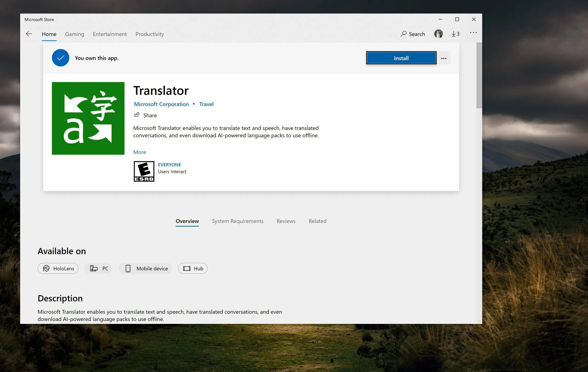Open the Reviews tab

click(x=286, y=221)
